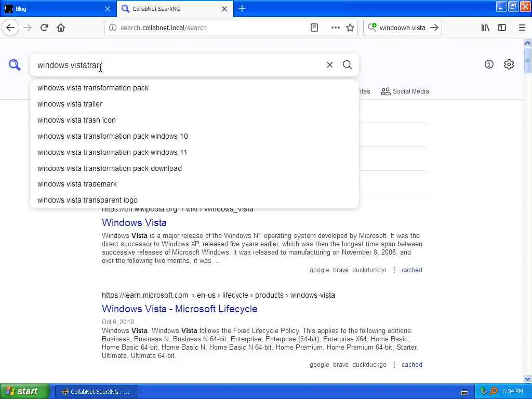Close the CollabNet SearXNG tab
Viewport: 532px width, 399px height.
point(224,9)
